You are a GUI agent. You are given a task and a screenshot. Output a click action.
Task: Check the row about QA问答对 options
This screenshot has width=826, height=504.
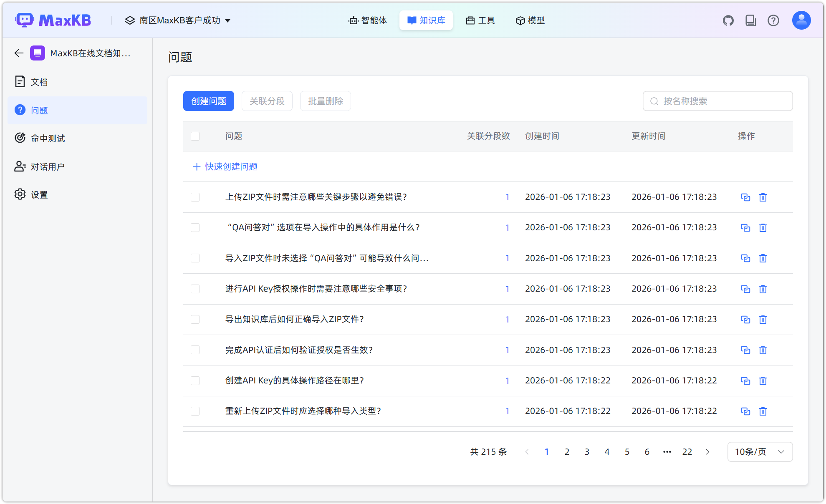pos(195,227)
